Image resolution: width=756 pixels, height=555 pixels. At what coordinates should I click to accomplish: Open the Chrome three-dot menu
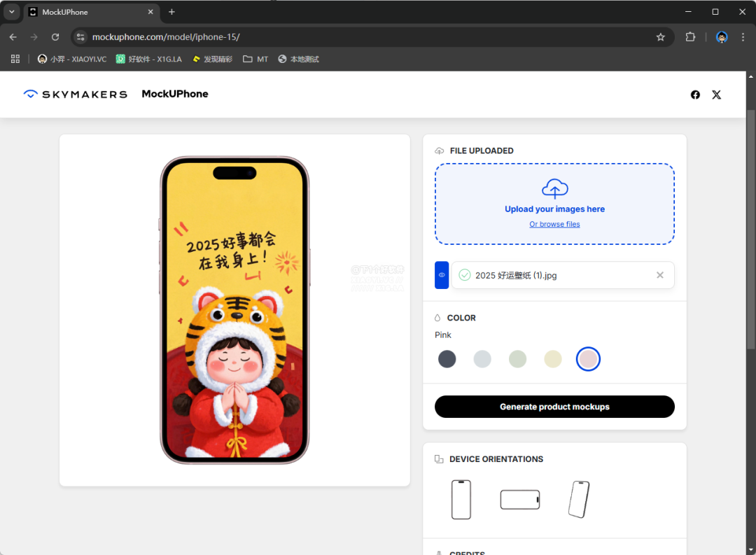pyautogui.click(x=743, y=37)
